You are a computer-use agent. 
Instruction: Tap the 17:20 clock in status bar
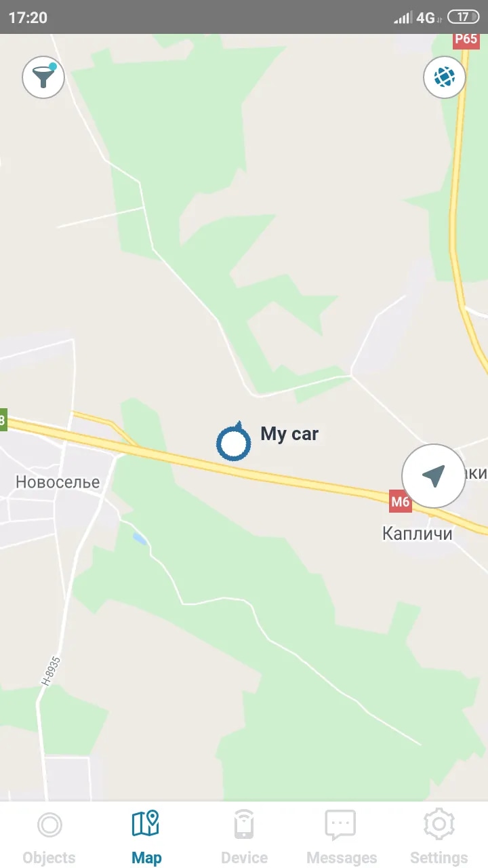point(28,18)
